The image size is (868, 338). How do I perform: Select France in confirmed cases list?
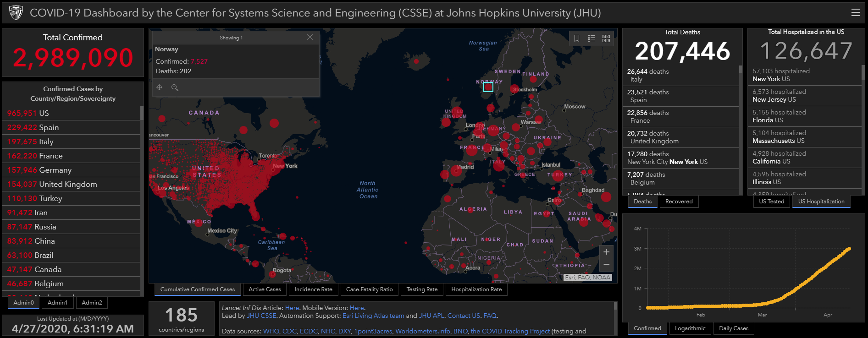pyautogui.click(x=71, y=156)
